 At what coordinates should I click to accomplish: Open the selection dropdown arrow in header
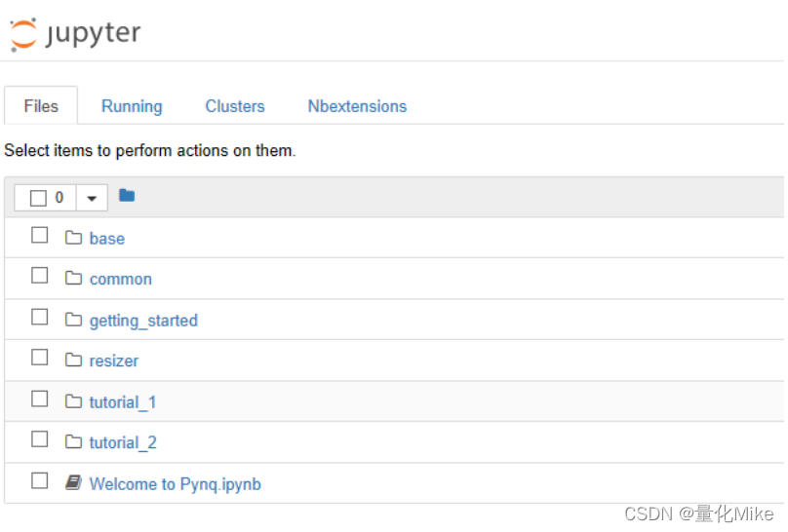click(92, 198)
